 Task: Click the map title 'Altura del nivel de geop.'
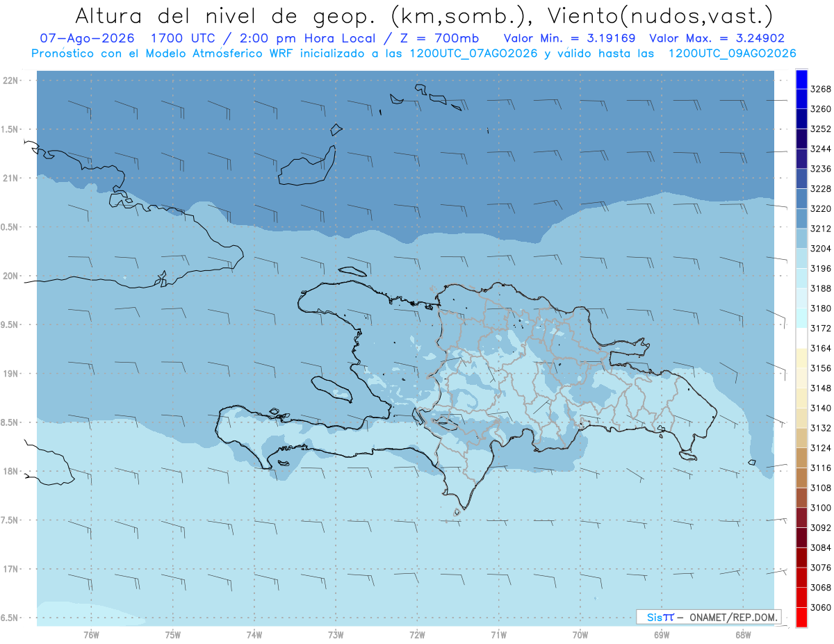point(227,15)
